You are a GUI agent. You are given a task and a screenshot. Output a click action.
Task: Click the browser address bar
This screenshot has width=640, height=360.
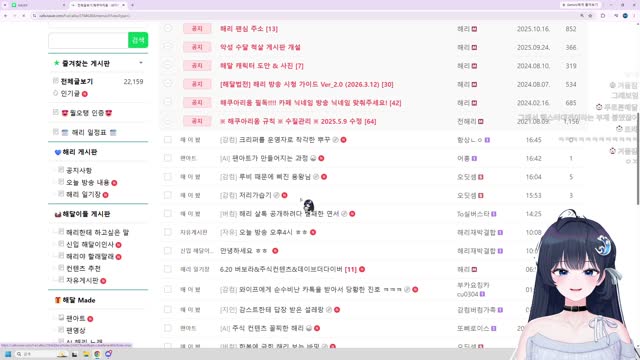coord(306,16)
